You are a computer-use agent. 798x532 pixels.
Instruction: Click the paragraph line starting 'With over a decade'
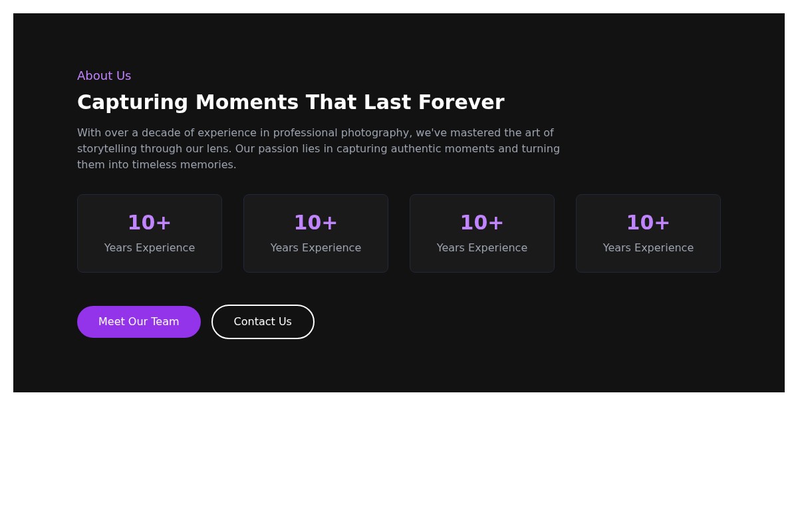pyautogui.click(x=315, y=133)
